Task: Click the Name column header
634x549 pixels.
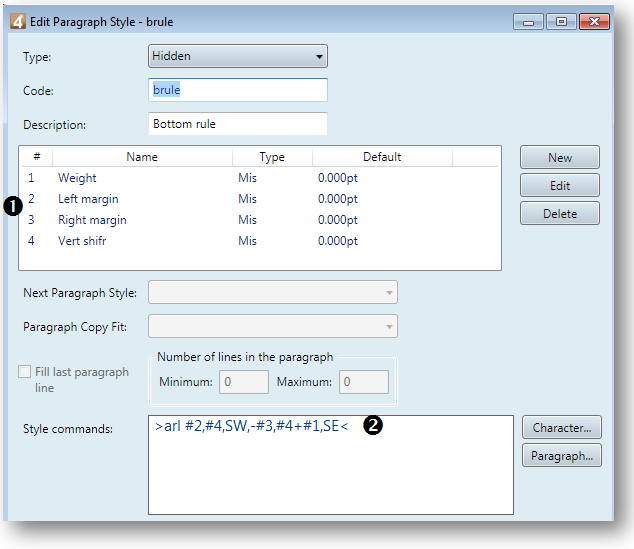Action: click(x=142, y=157)
